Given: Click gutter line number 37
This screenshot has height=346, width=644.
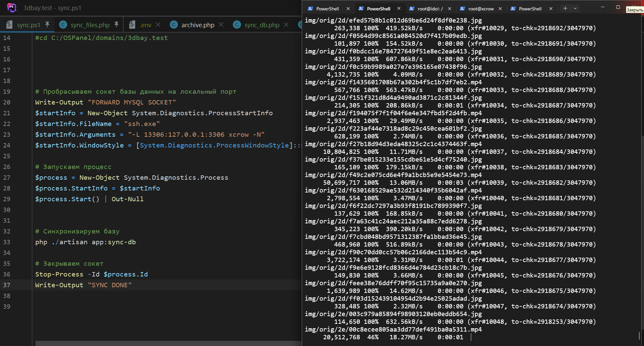Looking at the screenshot, I should [x=7, y=285].
